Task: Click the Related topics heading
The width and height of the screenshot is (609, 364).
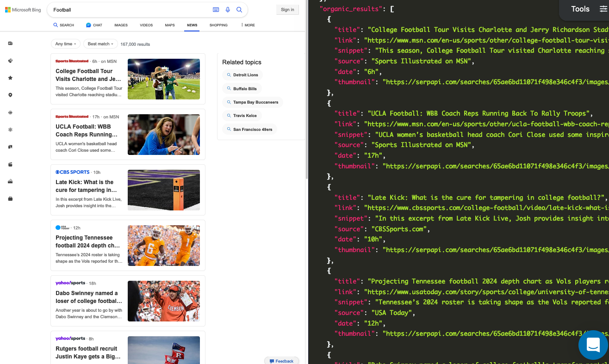Action: click(242, 62)
